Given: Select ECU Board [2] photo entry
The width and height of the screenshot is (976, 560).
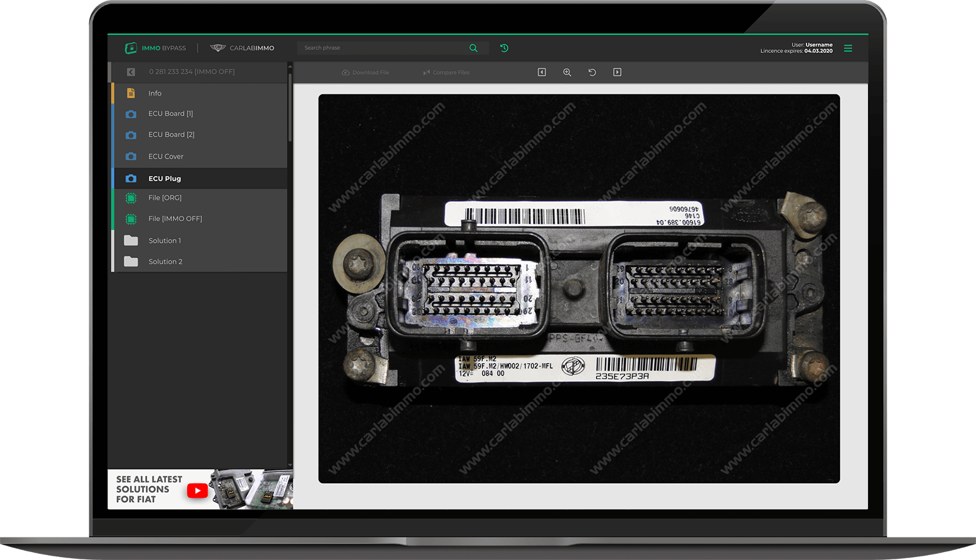Looking at the screenshot, I should 199,135.
